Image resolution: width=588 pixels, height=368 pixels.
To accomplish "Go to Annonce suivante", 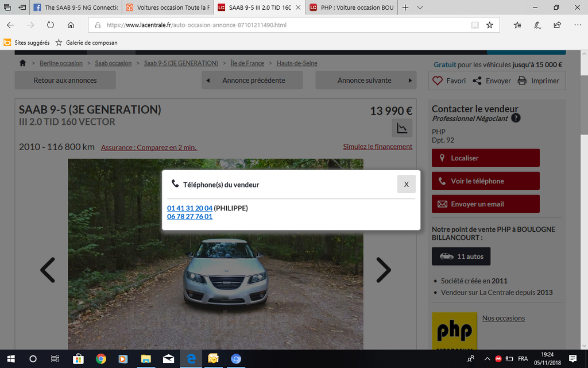I will pos(366,80).
